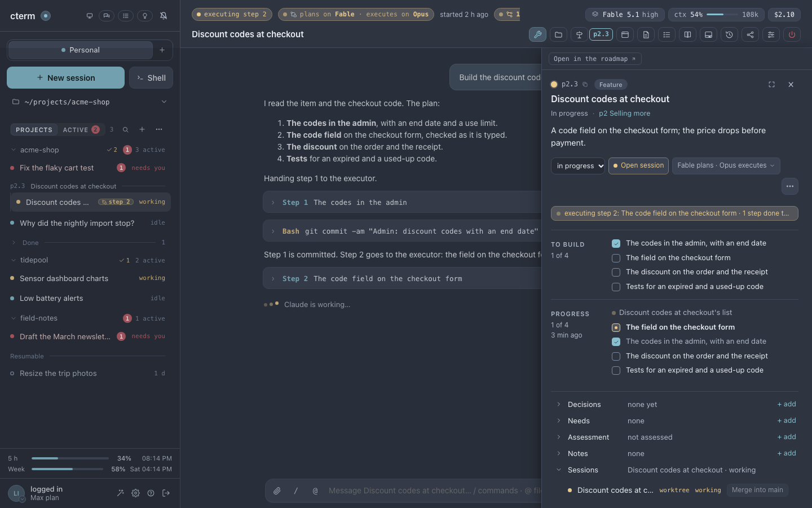
Task: Click the message input field
Action: [434, 491]
